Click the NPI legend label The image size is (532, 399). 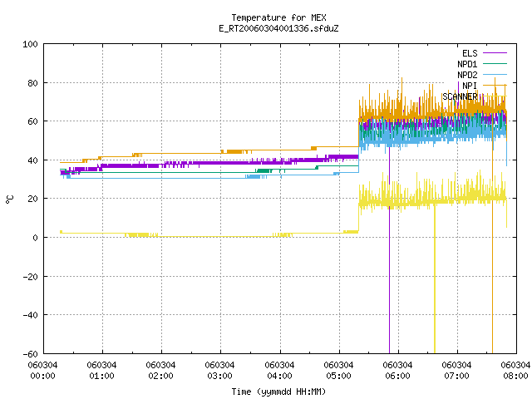pyautogui.click(x=470, y=86)
